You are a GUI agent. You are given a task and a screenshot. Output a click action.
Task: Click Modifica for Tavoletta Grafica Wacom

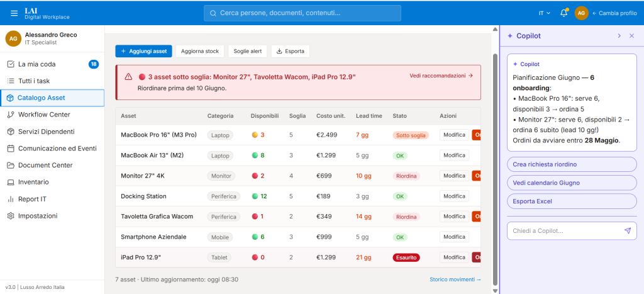(x=454, y=217)
